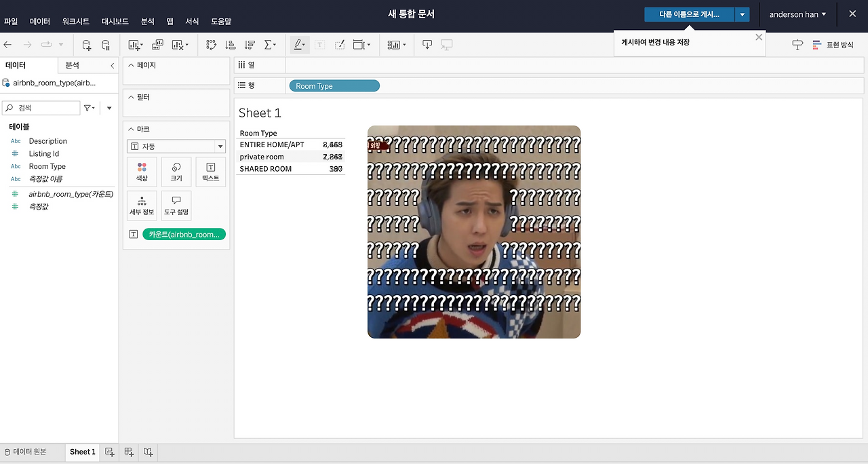Open the Color (색상) marks card
This screenshot has height=464, width=868.
click(x=142, y=172)
